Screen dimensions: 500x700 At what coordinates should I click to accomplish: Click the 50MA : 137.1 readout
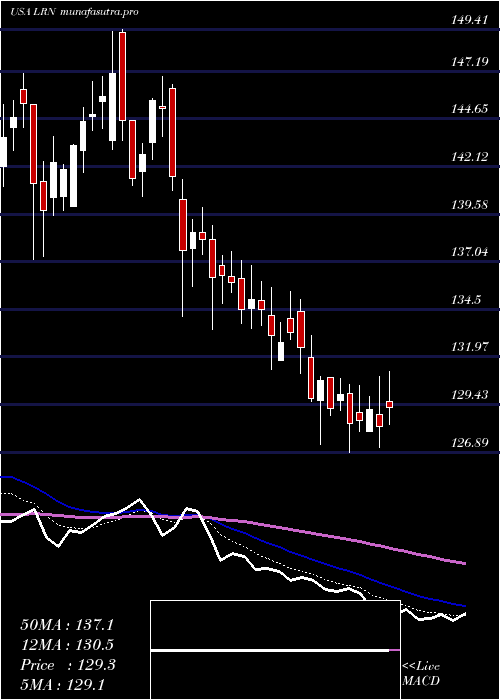(x=67, y=625)
